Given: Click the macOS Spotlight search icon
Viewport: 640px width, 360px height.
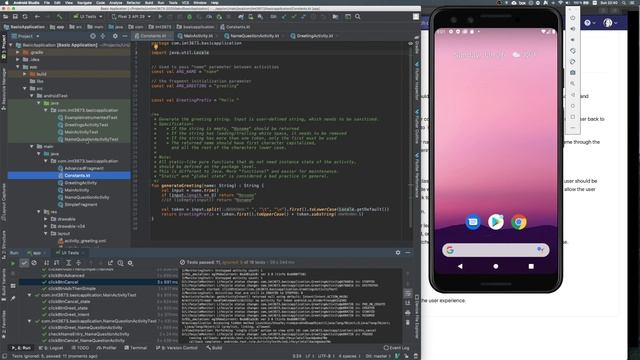Looking at the screenshot, I should (625, 2).
